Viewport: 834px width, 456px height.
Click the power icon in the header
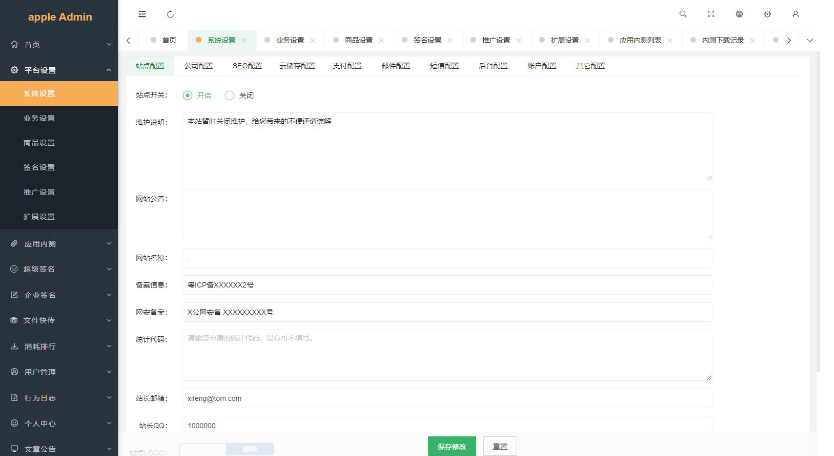click(767, 15)
